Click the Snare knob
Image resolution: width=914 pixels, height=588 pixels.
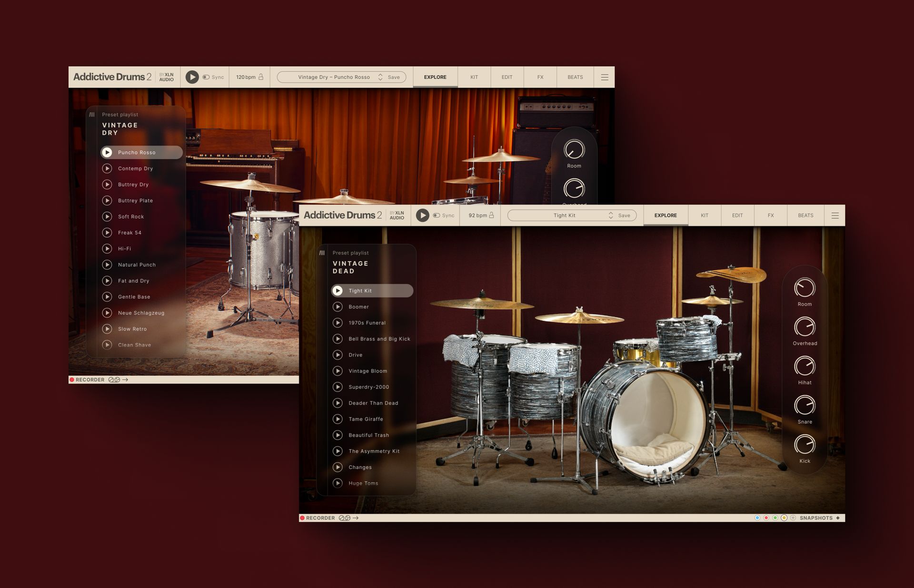[x=805, y=405]
